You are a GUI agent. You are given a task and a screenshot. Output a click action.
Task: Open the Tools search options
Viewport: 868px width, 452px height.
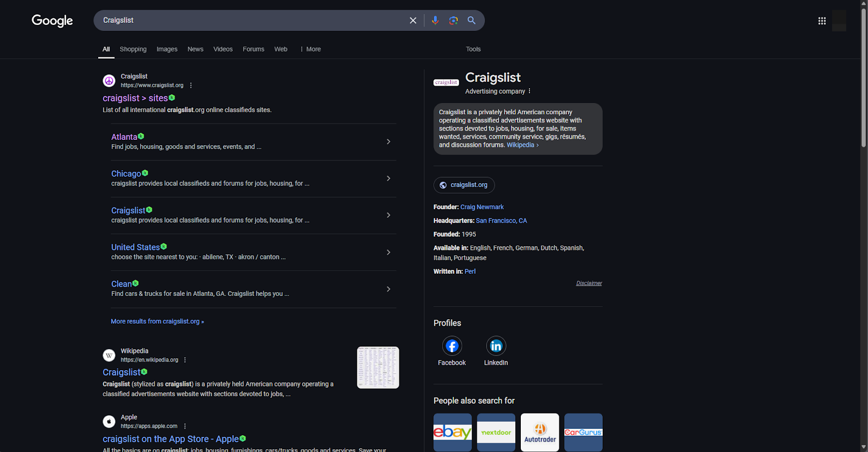[473, 49]
